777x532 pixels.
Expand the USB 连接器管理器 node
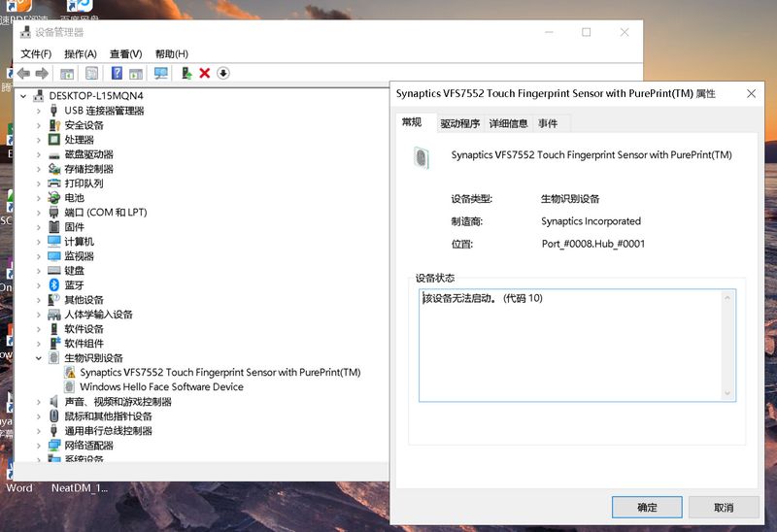(39, 111)
